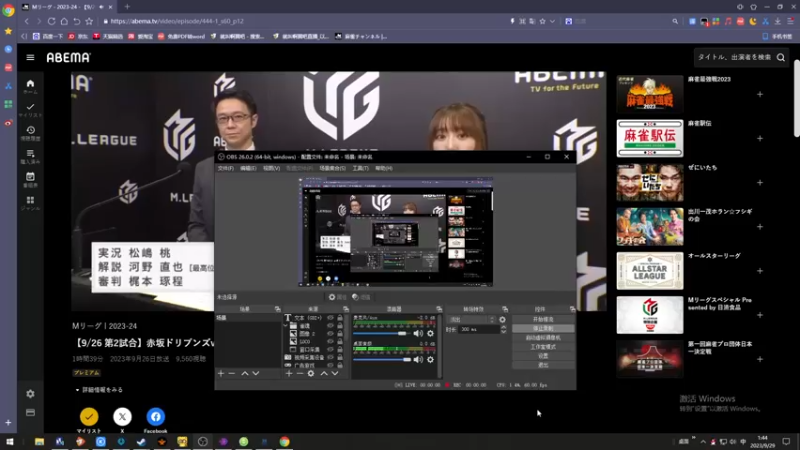Lock the 文本 (GDI+) source
The image size is (800, 450).
coord(340,318)
